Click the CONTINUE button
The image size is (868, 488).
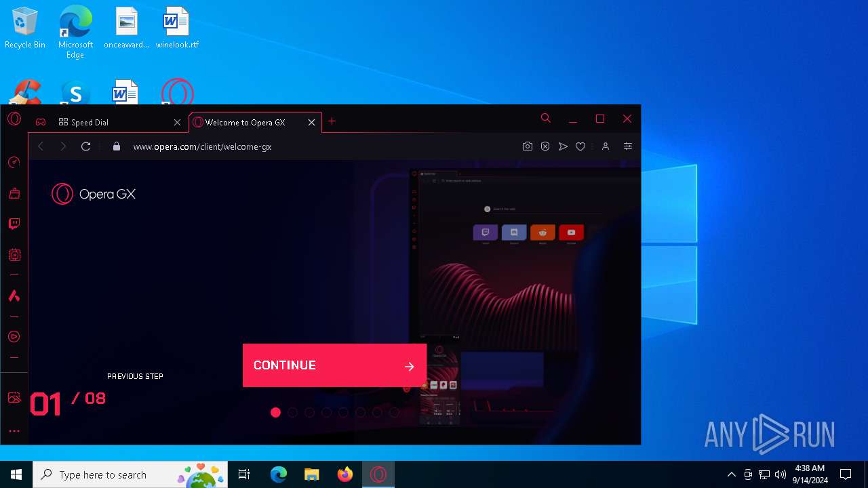click(x=334, y=365)
